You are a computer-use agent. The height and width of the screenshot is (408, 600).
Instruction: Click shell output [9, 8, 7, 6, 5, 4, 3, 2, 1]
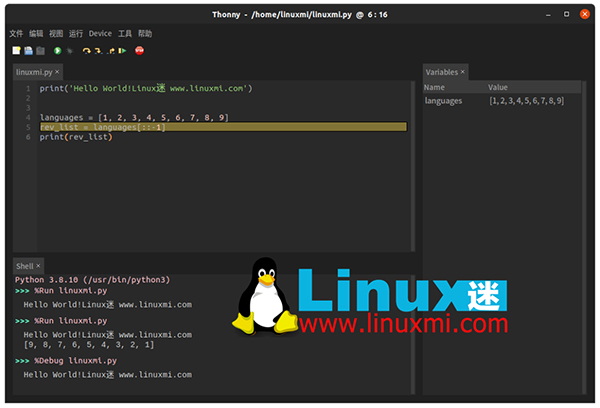[89, 345]
